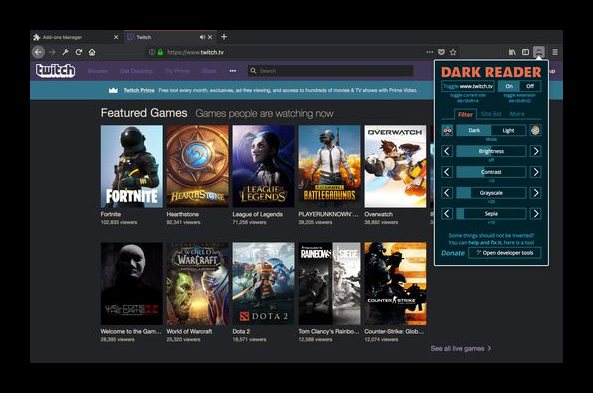Open Browse in Twitch navigation
593x393 pixels.
[98, 71]
